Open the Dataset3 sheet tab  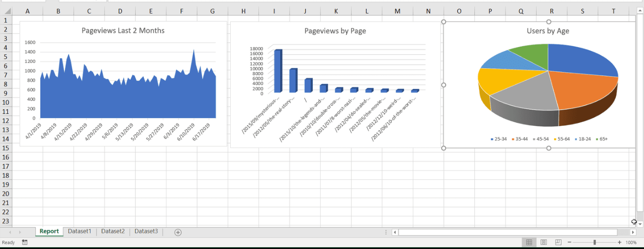[146, 232]
